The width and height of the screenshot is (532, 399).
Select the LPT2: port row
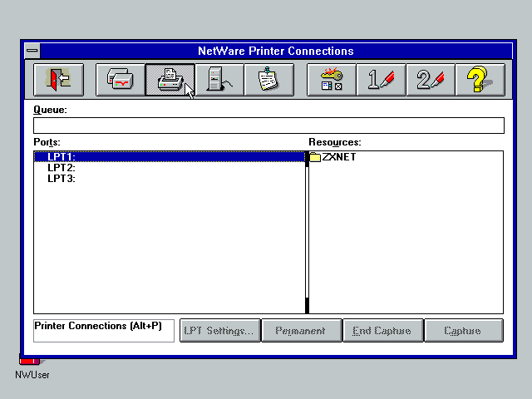[170, 168]
